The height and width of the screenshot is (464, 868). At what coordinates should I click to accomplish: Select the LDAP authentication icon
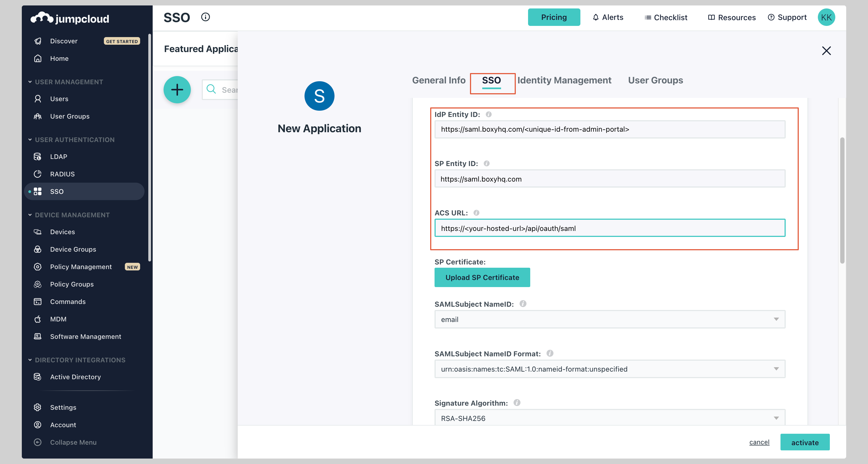point(38,156)
